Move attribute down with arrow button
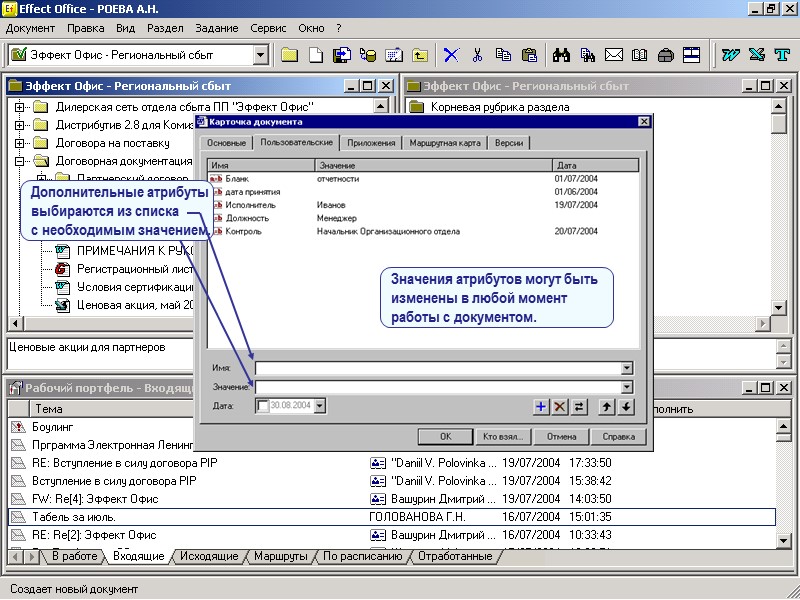The height and width of the screenshot is (600, 800). (626, 407)
